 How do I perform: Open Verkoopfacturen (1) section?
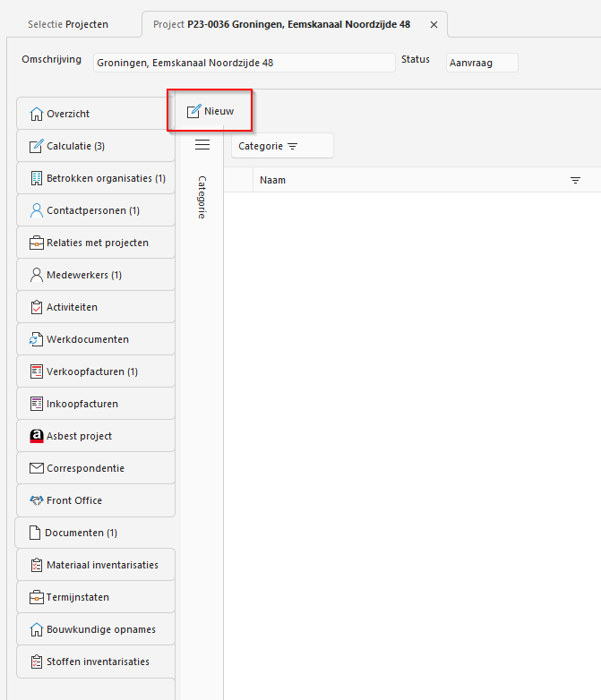(96, 371)
